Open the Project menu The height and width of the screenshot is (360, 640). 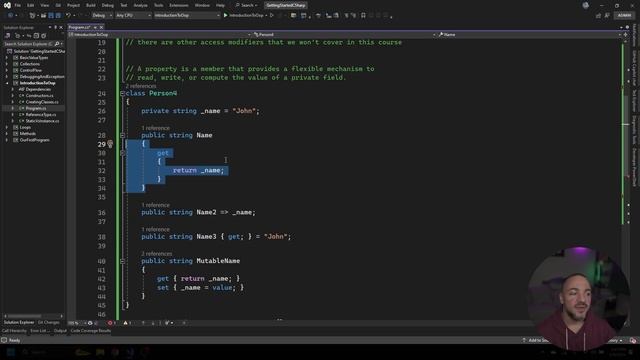pyautogui.click(x=73, y=5)
